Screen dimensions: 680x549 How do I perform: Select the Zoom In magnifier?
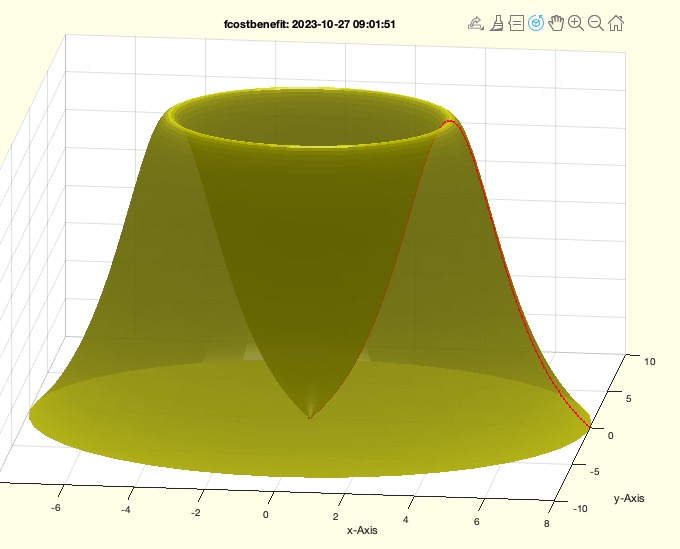(576, 22)
